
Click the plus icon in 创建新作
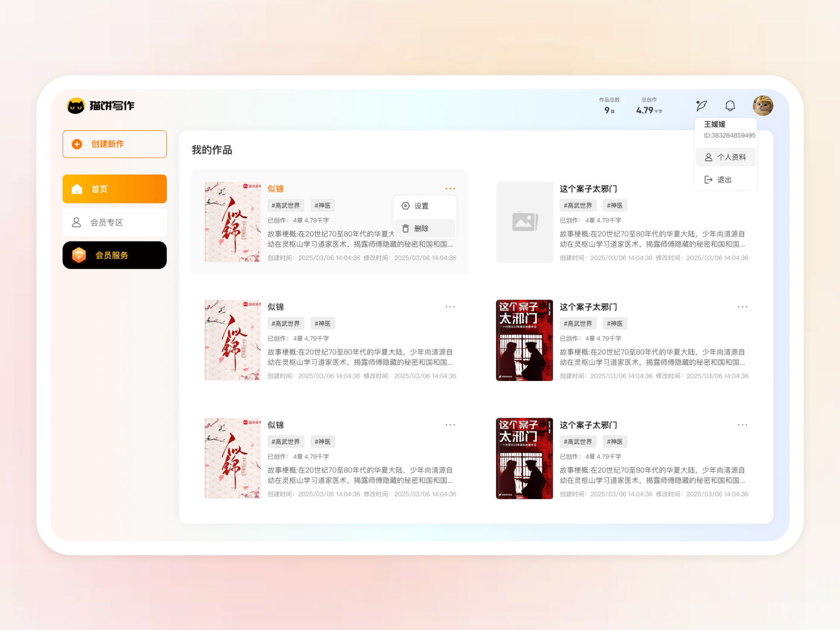pos(77,144)
